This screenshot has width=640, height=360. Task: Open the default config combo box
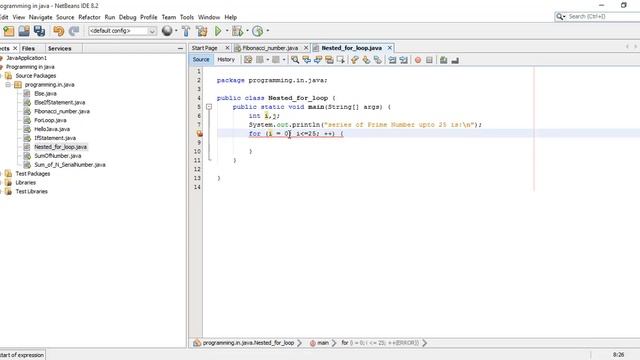click(x=122, y=31)
